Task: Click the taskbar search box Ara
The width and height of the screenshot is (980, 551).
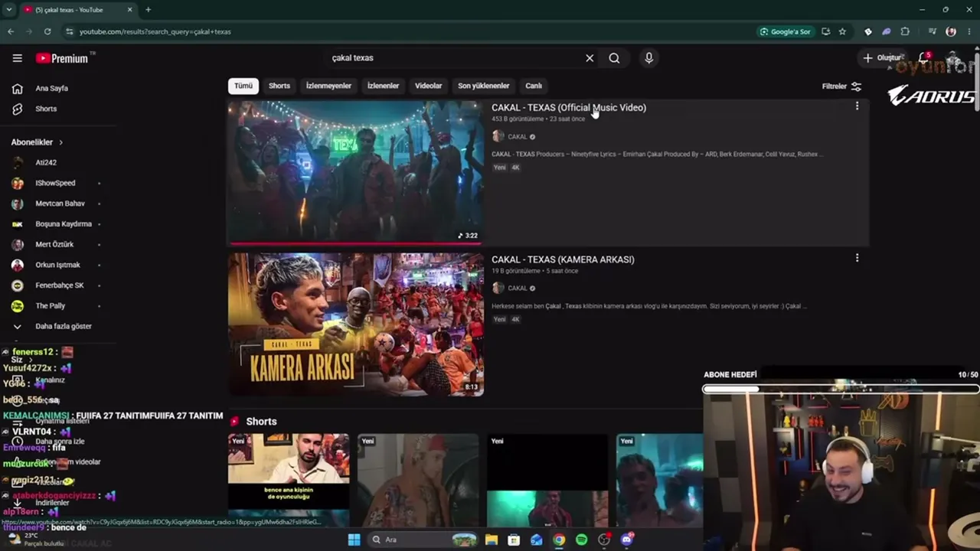Action: click(422, 540)
